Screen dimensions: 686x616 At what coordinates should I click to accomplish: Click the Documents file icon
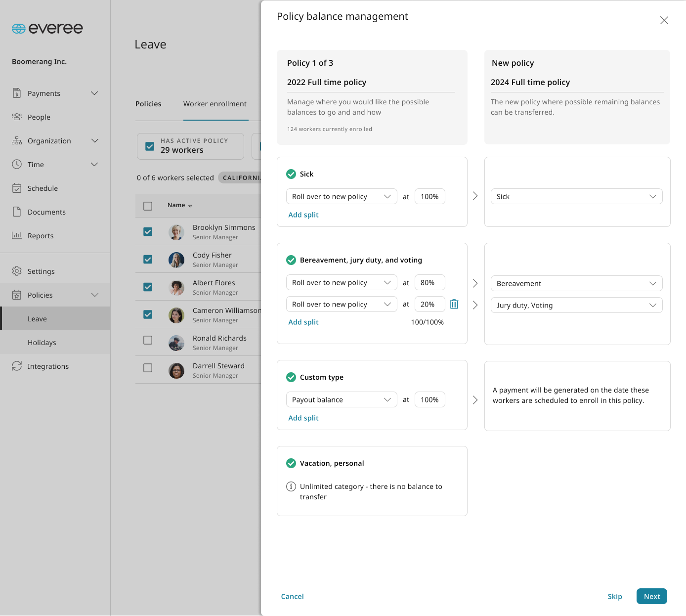(x=17, y=212)
